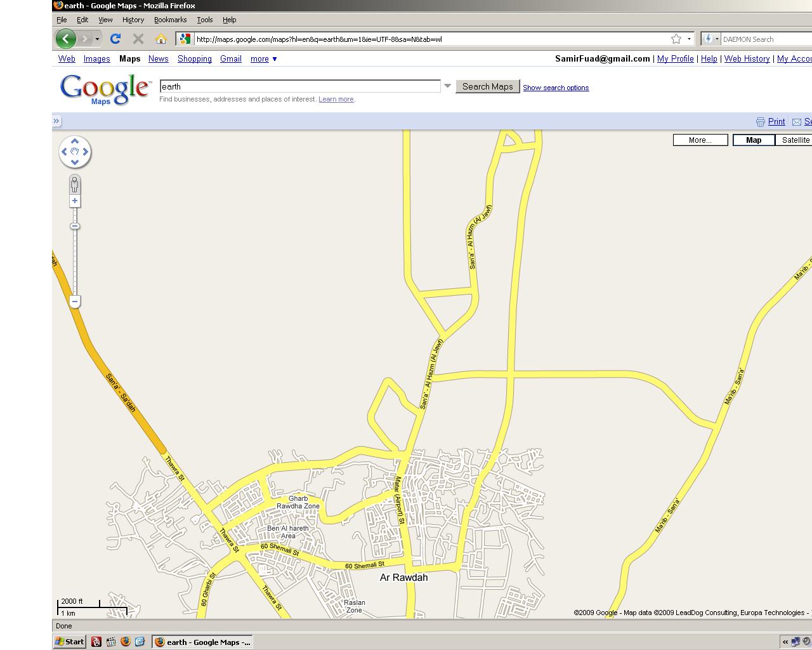
Task: Pan the map up with arrow
Action: [75, 141]
